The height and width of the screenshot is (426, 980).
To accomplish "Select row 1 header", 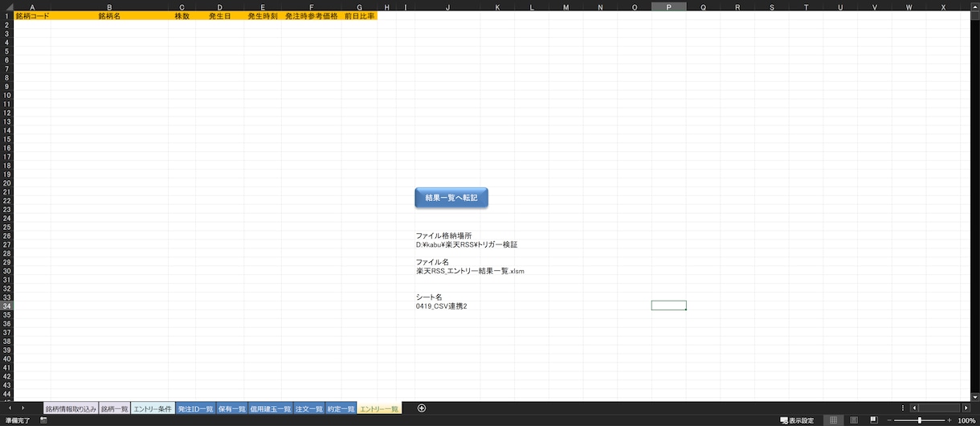I will 6,16.
